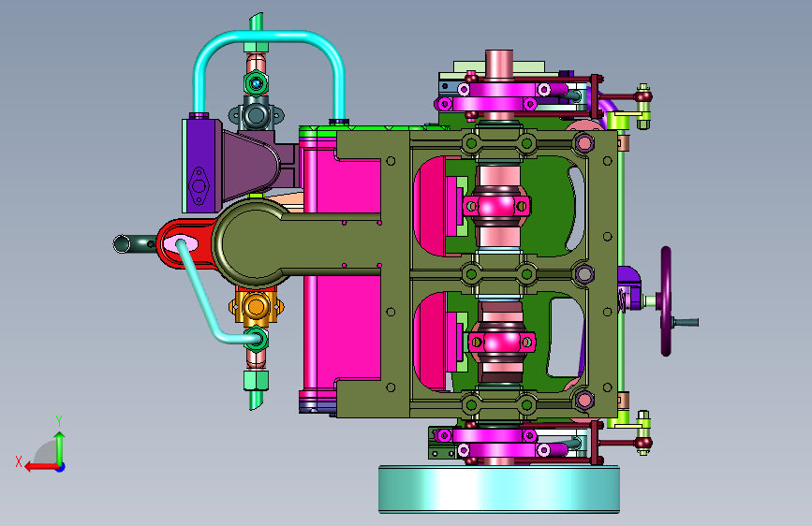Select the dark green inlet pipe on left
812x526 pixels.
point(133,243)
